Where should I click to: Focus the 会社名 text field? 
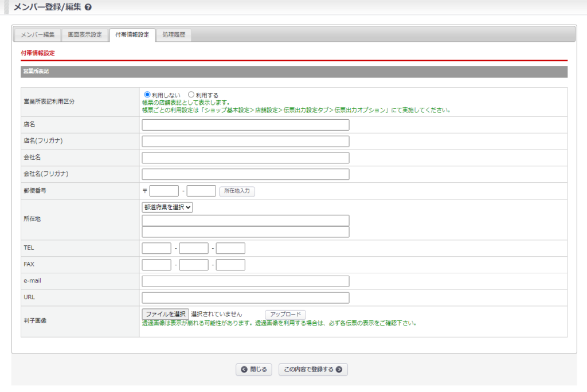[245, 158]
